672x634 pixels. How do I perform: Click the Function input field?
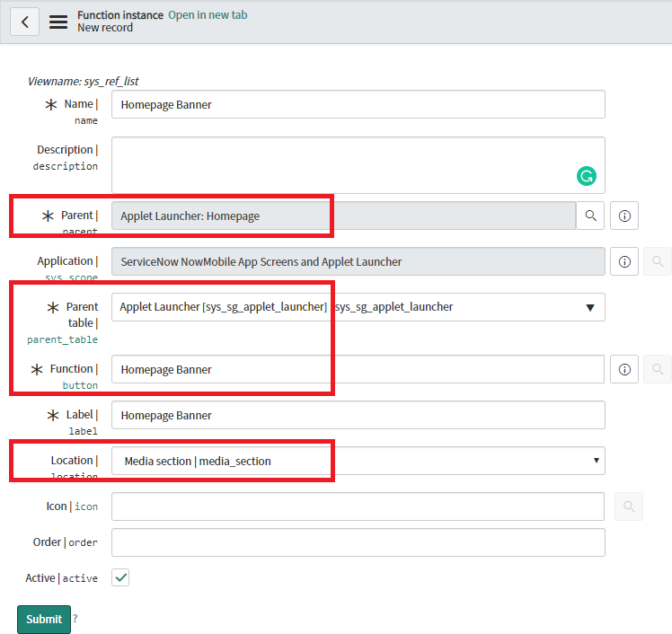[x=358, y=369]
